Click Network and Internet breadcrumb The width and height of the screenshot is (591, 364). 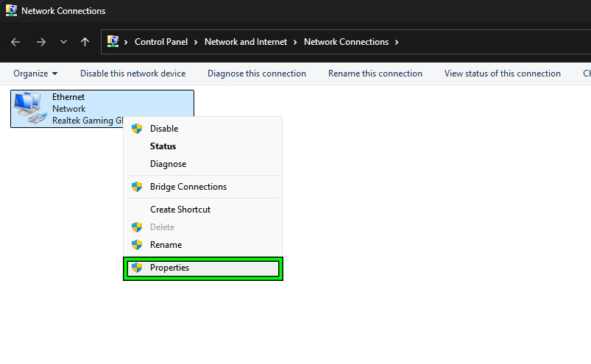pyautogui.click(x=246, y=42)
